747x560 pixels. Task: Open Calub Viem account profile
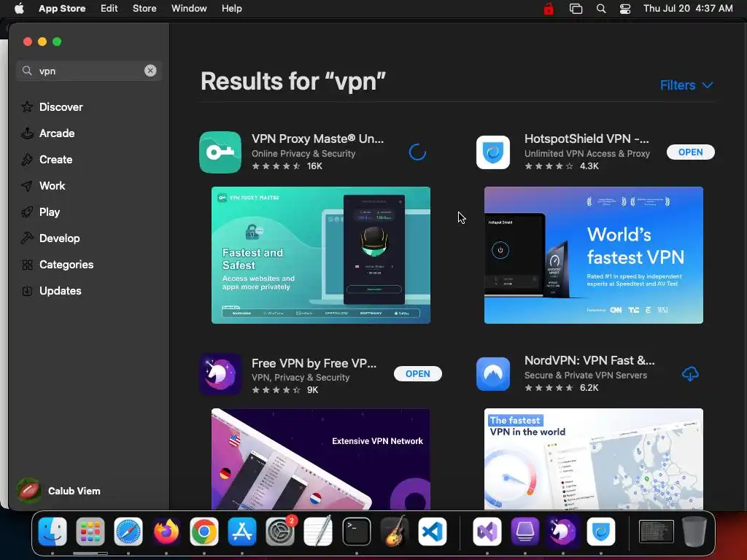59,491
